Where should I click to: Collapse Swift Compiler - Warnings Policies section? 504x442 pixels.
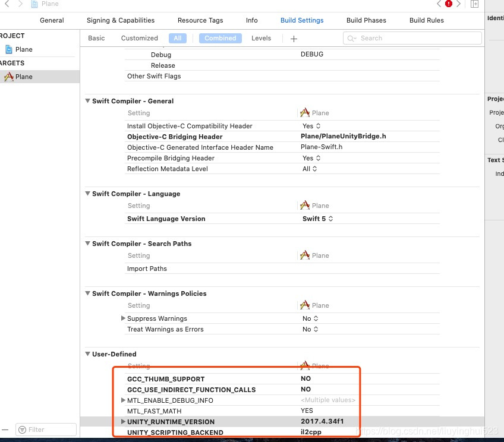tap(87, 293)
